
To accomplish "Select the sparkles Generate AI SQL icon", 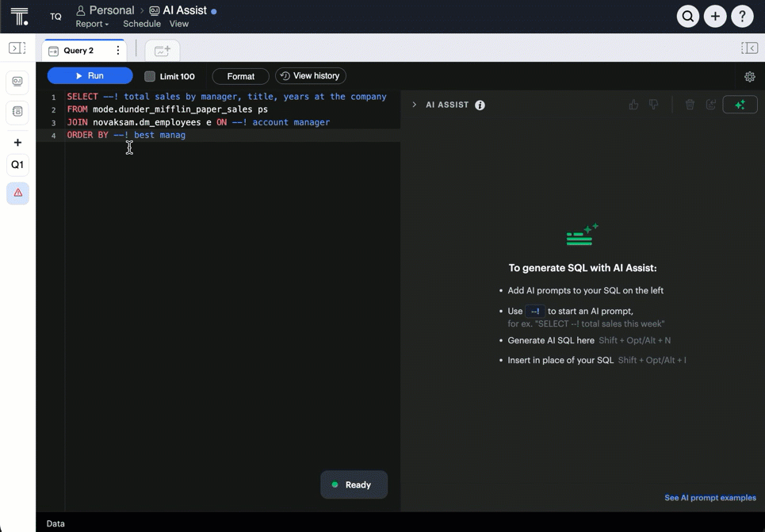I will (739, 104).
